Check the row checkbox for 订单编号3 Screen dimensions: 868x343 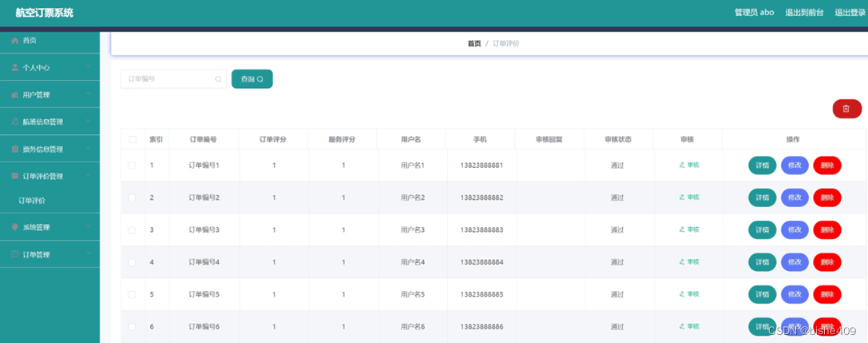tap(132, 229)
